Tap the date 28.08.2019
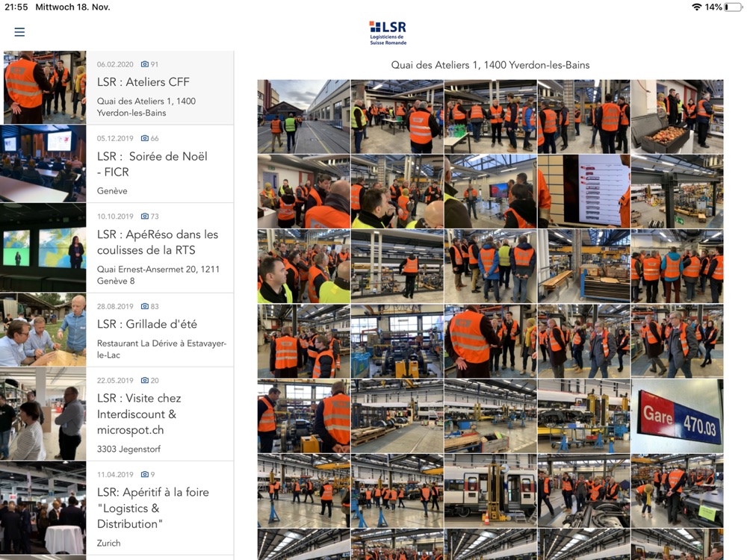This screenshot has width=747, height=560. 115,307
